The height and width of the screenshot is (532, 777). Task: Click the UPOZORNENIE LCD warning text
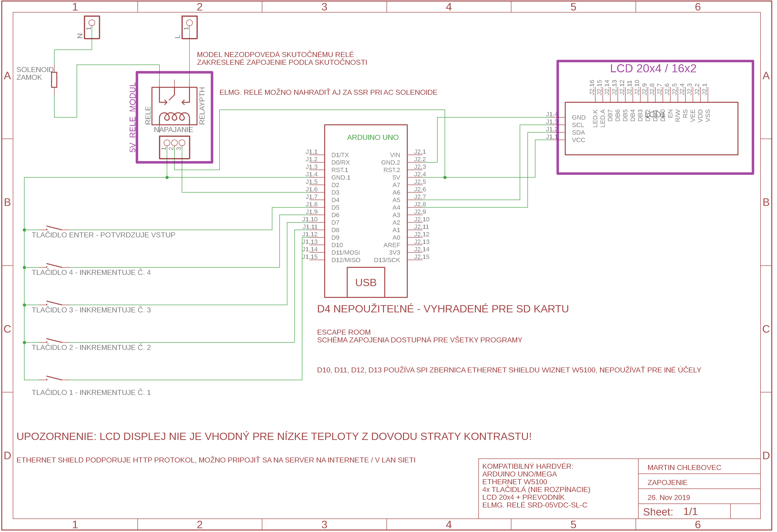tap(274, 436)
